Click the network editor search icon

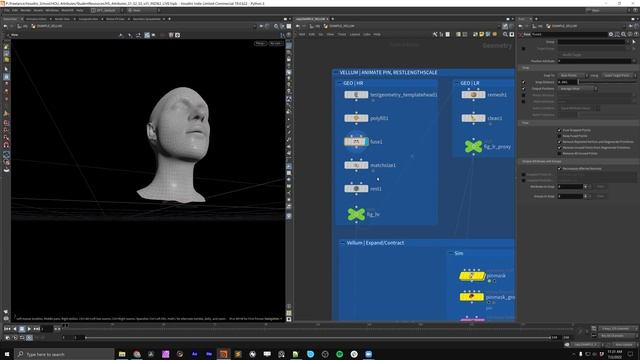point(505,34)
